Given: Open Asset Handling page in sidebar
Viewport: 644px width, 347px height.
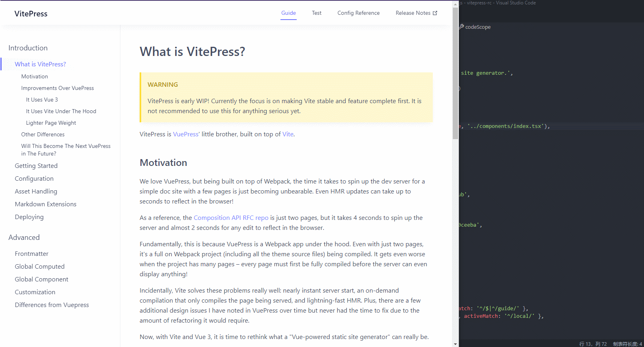Looking at the screenshot, I should pos(36,191).
